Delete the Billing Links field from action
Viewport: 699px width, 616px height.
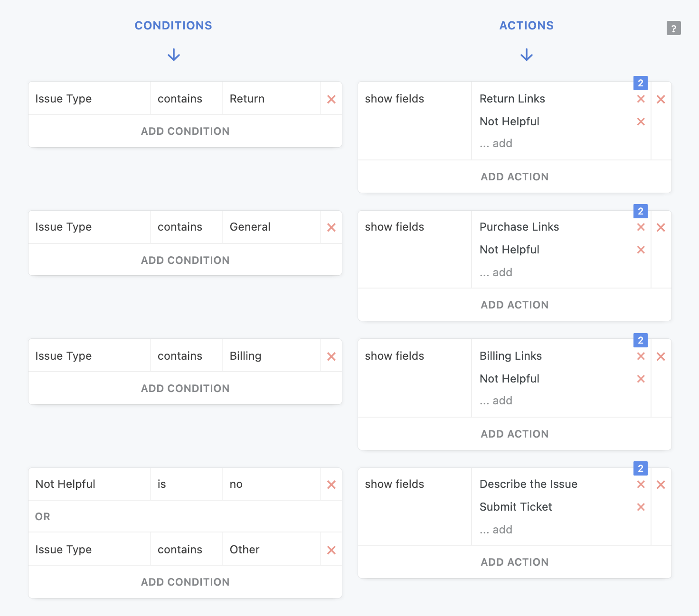[x=641, y=356]
